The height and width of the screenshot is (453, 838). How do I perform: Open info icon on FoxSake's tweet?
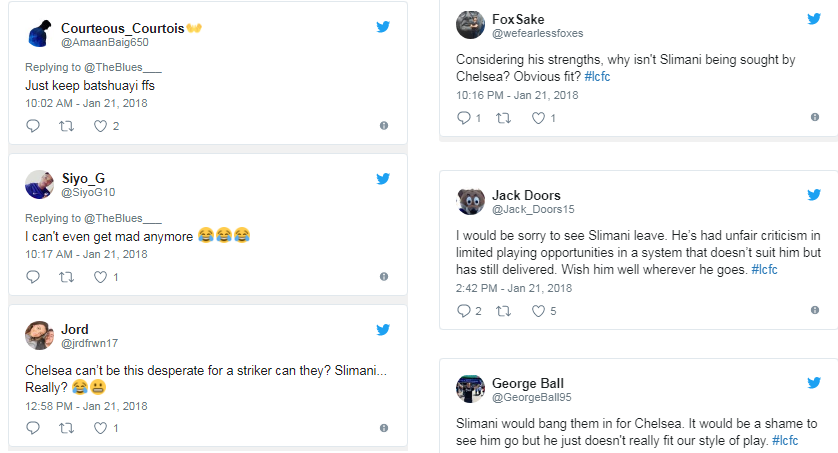815,118
